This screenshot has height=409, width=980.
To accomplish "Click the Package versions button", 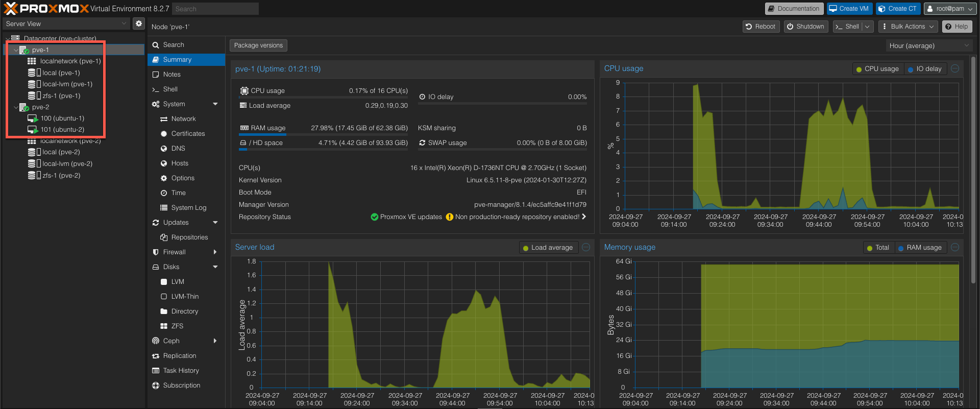I will coord(258,45).
